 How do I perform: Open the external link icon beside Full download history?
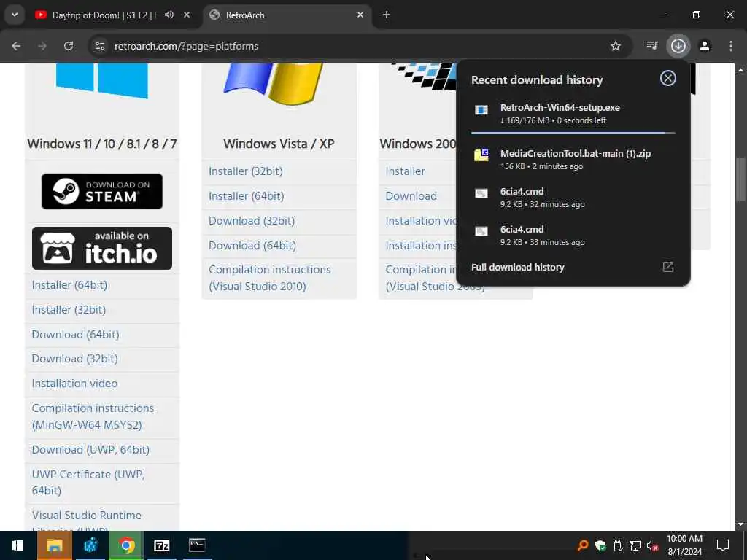[668, 267]
